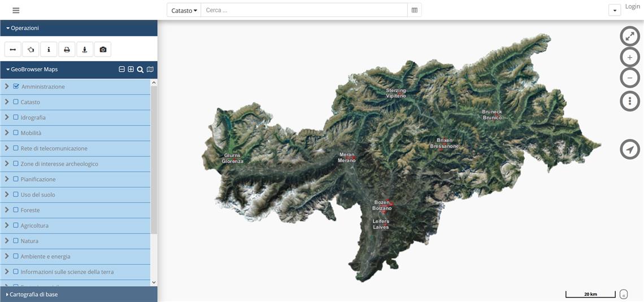Expand map to full screen
Image resolution: width=644 pixels, height=302 pixels.
point(630,36)
